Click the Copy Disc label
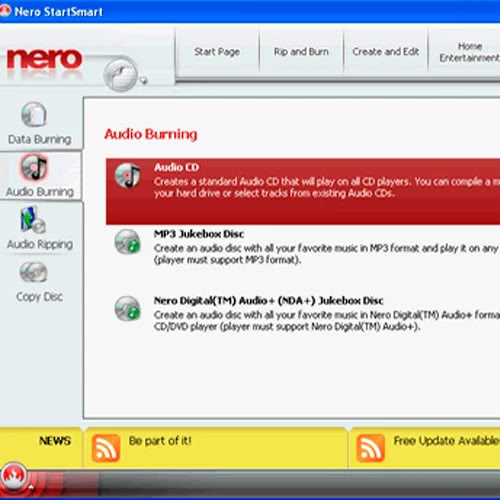The width and height of the screenshot is (500, 500). pyautogui.click(x=39, y=297)
